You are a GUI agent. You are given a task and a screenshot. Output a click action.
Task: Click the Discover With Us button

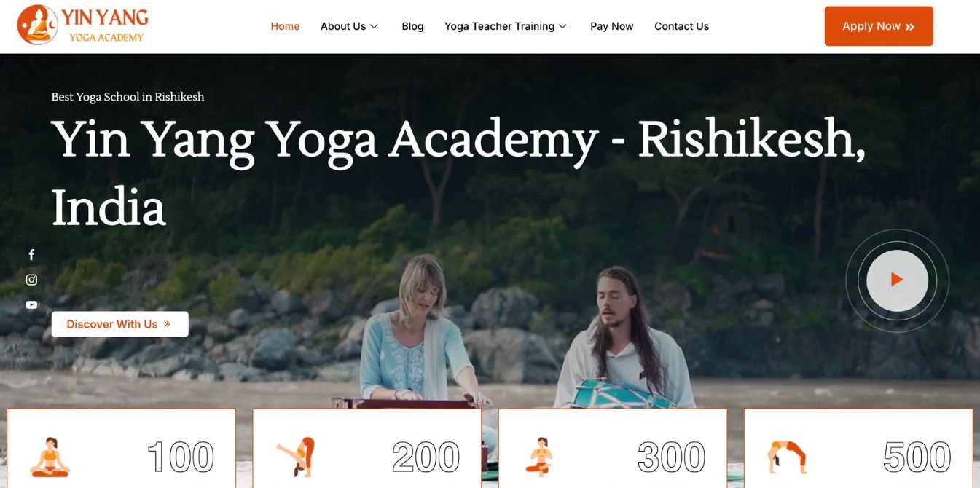click(x=120, y=324)
